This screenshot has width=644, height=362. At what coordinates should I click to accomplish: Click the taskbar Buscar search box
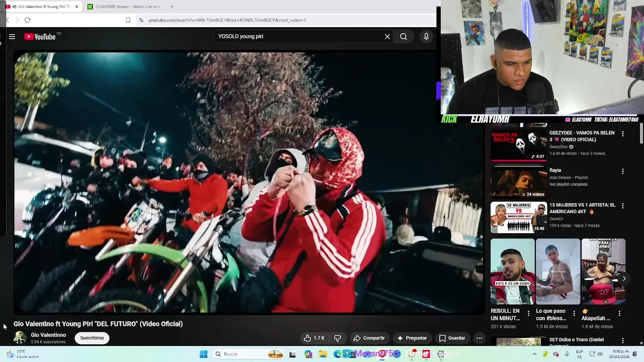[x=249, y=354]
